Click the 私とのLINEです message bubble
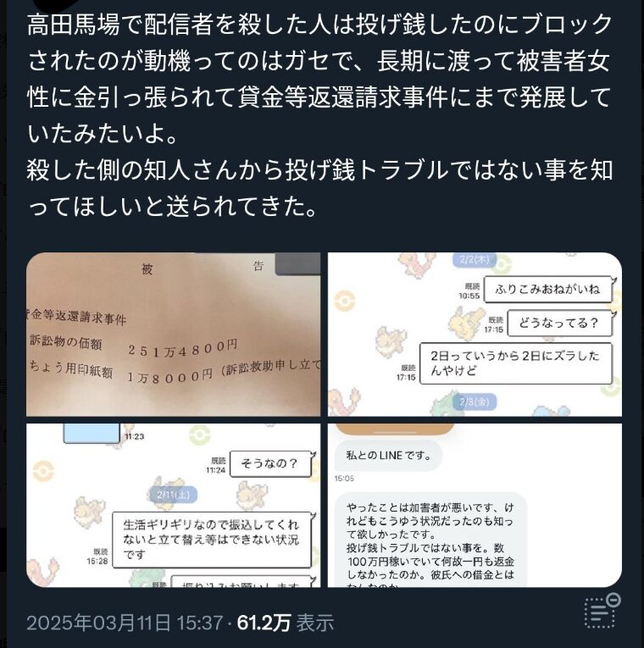 [388, 456]
